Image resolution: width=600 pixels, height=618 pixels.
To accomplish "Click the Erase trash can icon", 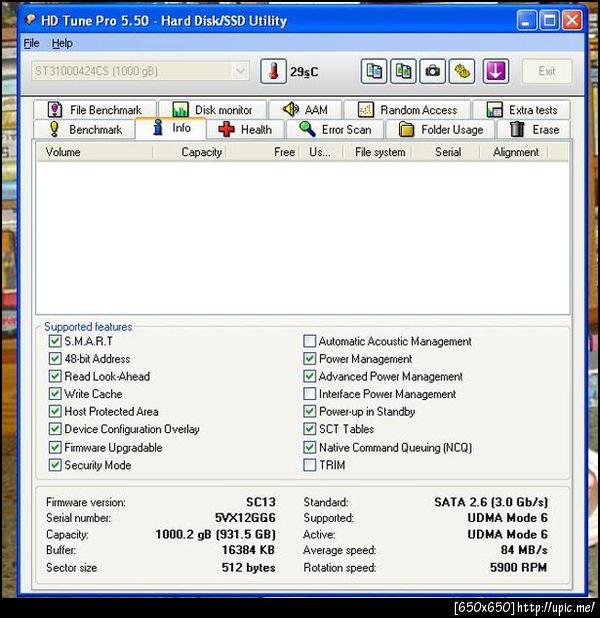I will click(517, 129).
